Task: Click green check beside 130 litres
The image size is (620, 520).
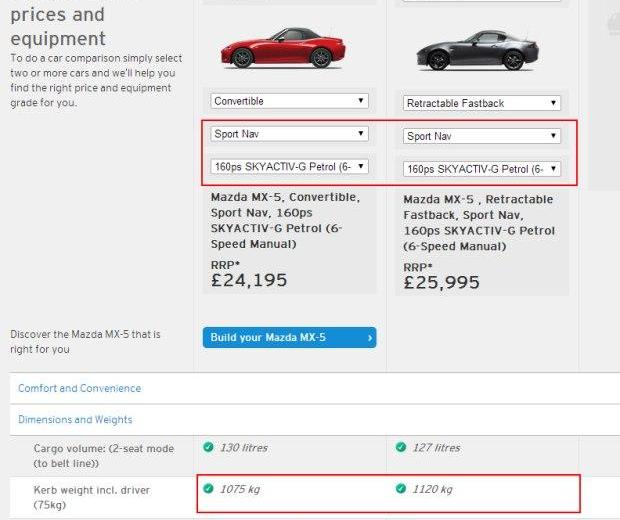Action: coord(207,447)
